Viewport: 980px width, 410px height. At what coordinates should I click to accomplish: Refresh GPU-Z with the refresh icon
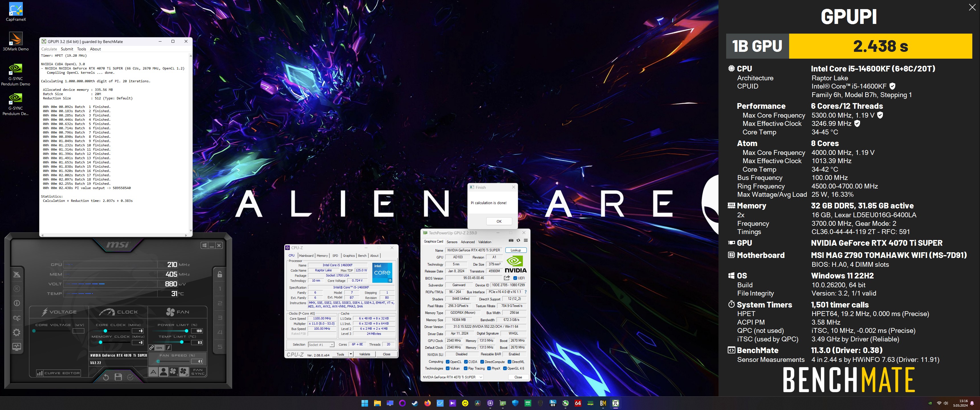point(518,240)
